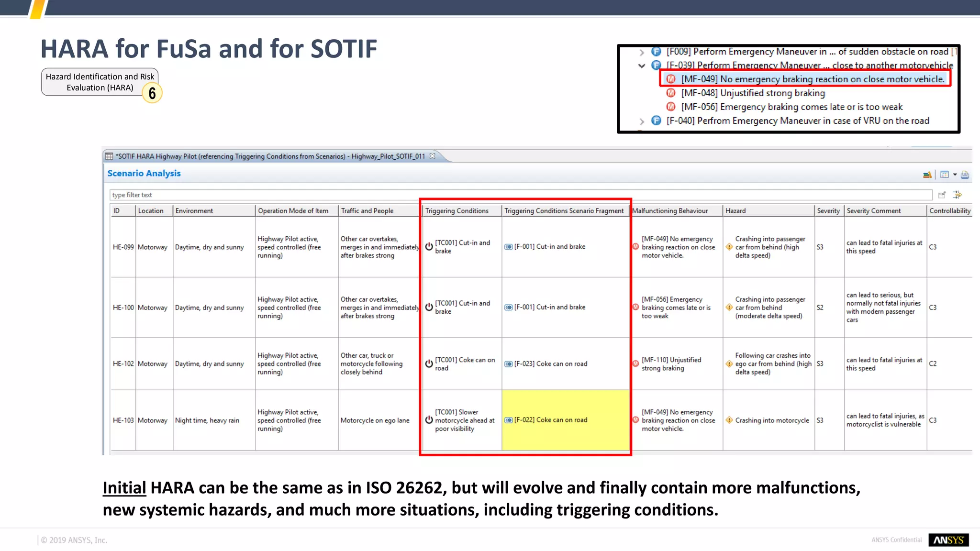Click the F icon of [F009] tree item

(656, 51)
